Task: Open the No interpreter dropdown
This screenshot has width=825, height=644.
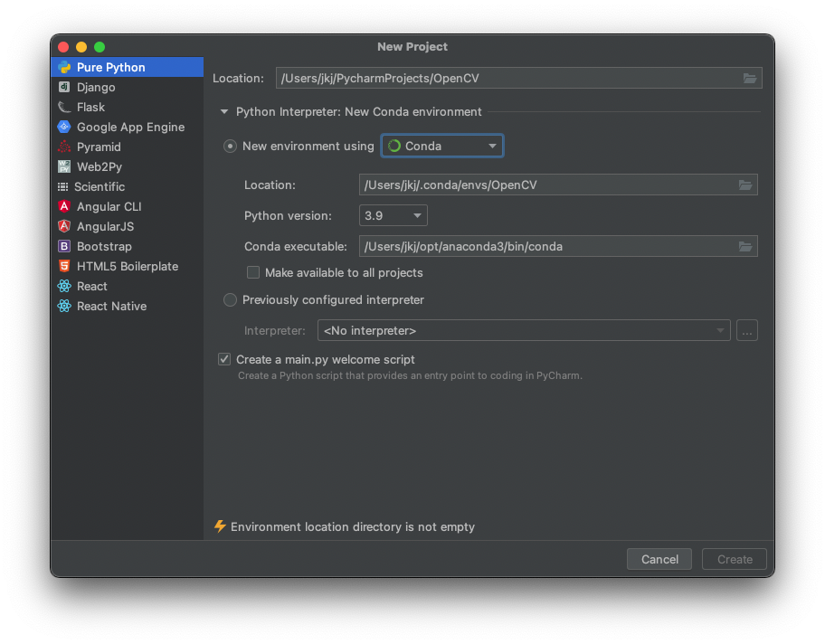Action: (524, 330)
